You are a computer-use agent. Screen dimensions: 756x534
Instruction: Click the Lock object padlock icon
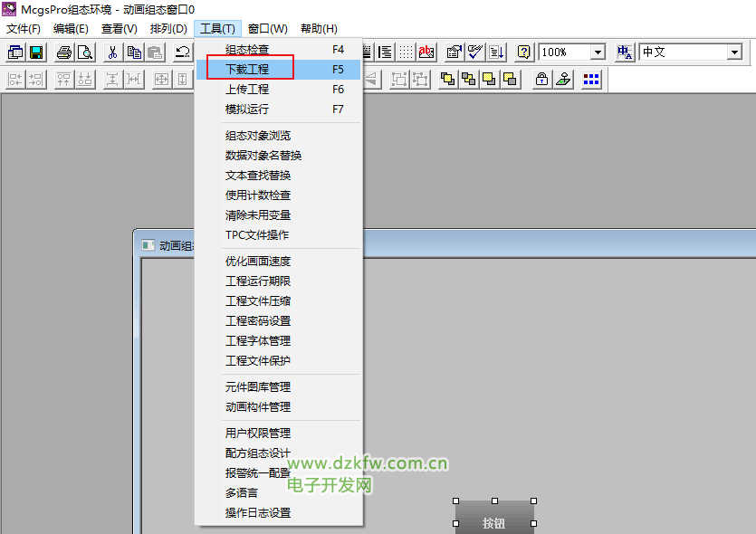pyautogui.click(x=541, y=80)
